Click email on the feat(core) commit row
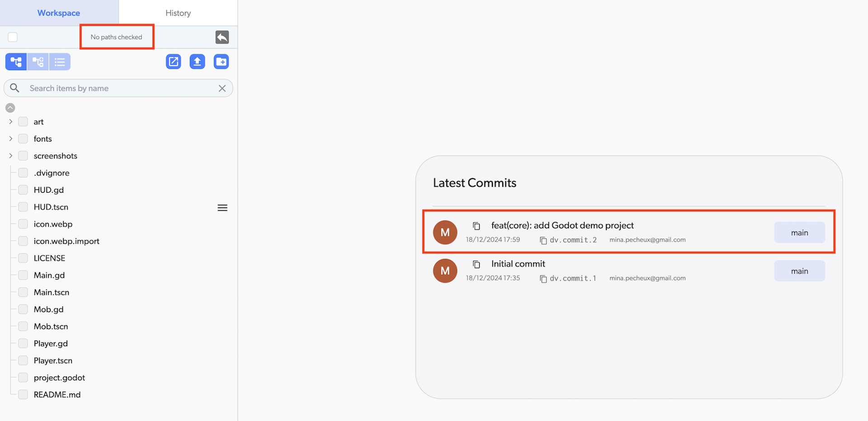This screenshot has height=421, width=868. click(647, 240)
